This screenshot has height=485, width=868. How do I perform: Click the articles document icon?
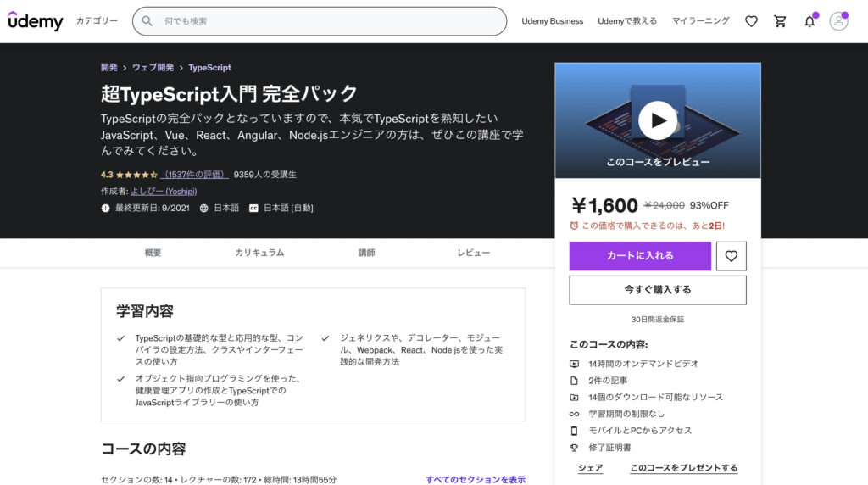pos(574,381)
